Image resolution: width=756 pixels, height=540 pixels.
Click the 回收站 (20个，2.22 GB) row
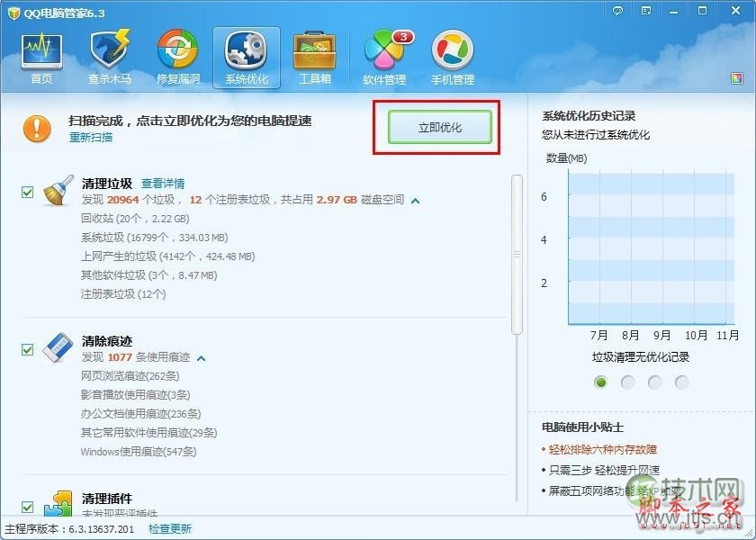click(x=135, y=219)
